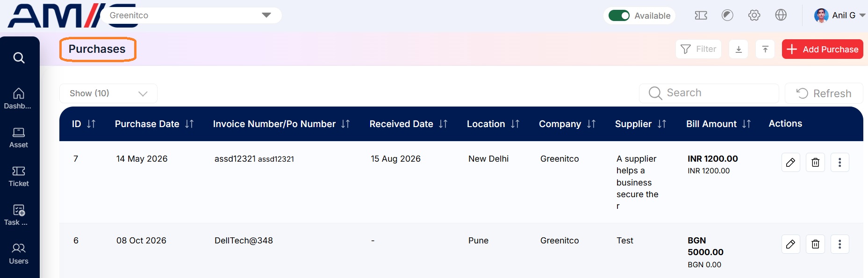Open the sidebar search icon

[x=19, y=57]
